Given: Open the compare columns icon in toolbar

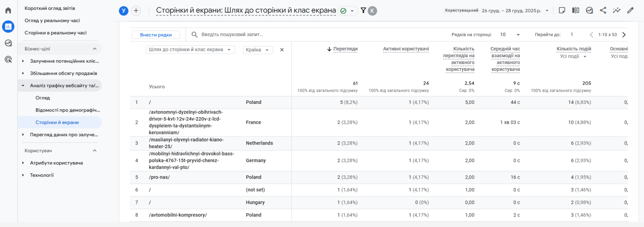Looking at the screenshot, I should coord(575,10).
